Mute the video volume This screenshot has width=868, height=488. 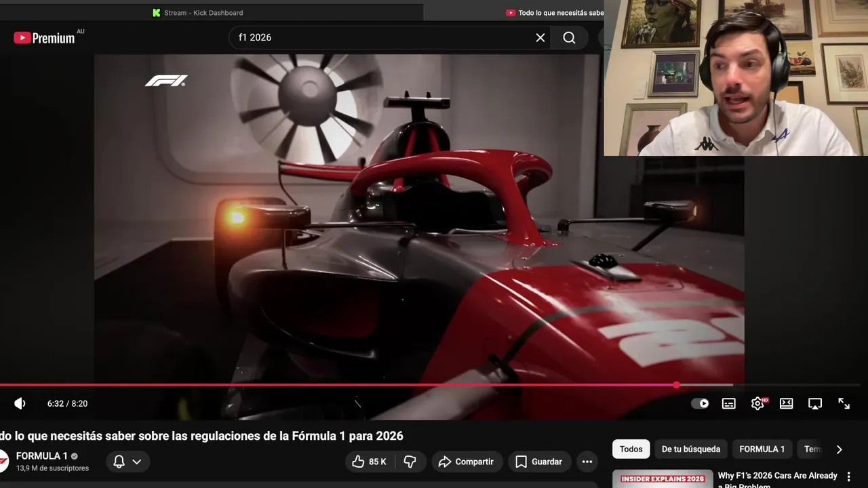click(x=20, y=403)
